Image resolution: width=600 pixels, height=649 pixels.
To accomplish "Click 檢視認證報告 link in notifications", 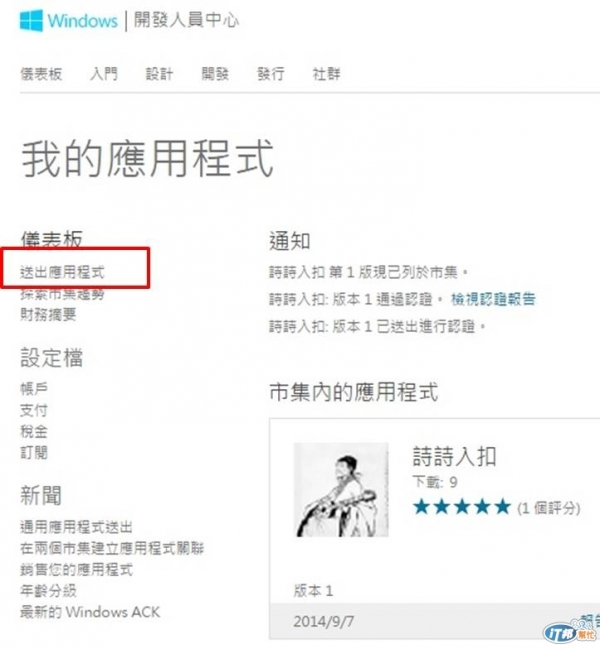I will coord(493,299).
